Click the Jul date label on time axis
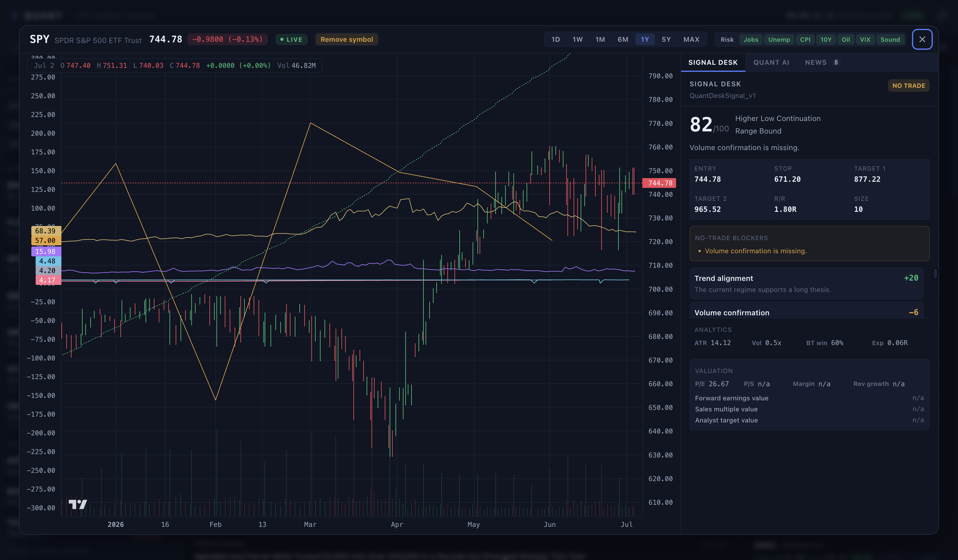Screen dimensions: 958x560 (626, 524)
